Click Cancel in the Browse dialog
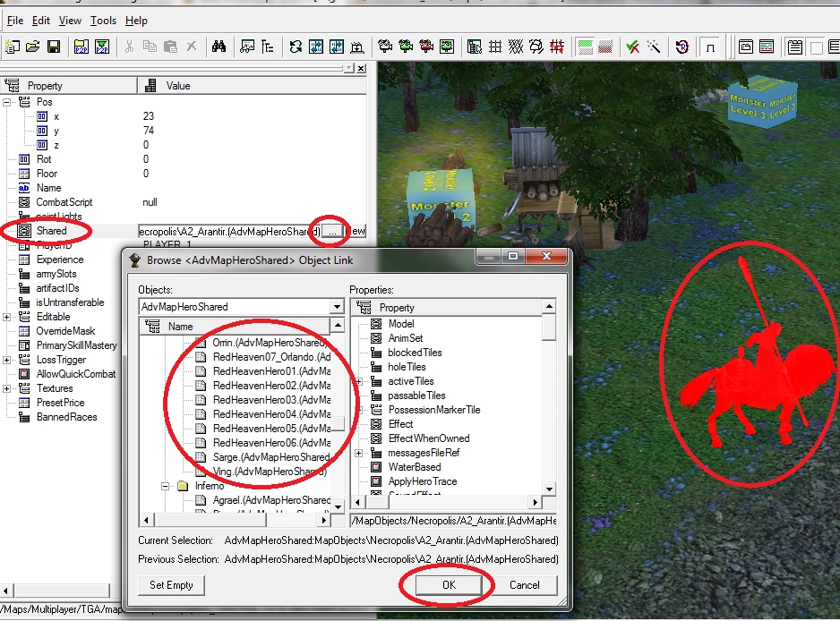 525,585
